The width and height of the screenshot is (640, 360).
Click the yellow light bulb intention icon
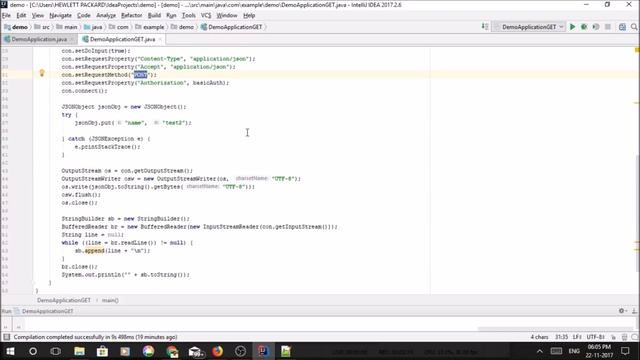click(42, 73)
